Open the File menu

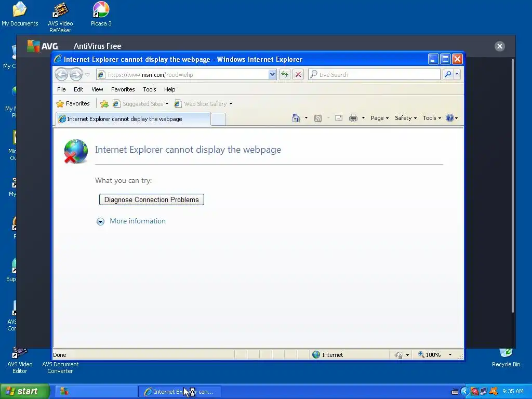61,89
